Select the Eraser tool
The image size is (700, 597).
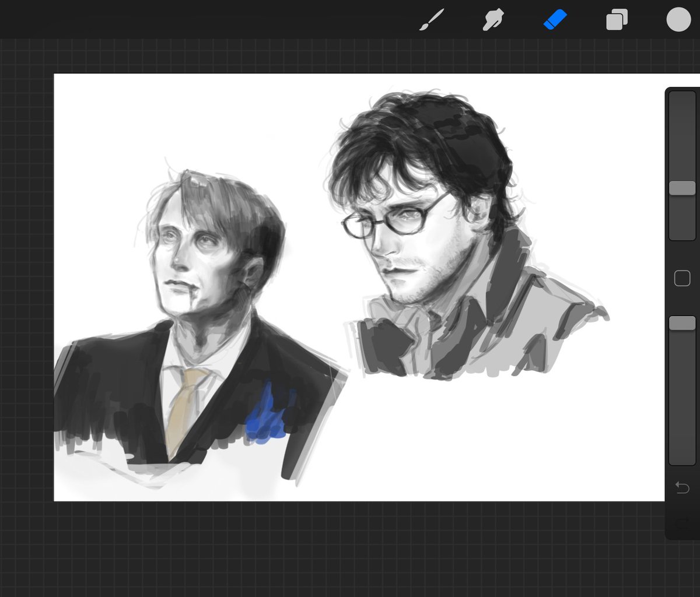(555, 20)
